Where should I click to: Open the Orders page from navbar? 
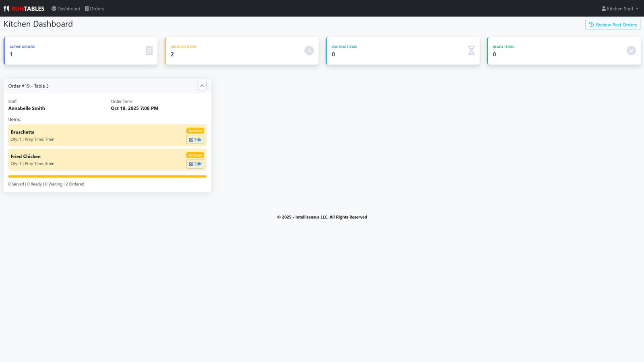(x=95, y=8)
